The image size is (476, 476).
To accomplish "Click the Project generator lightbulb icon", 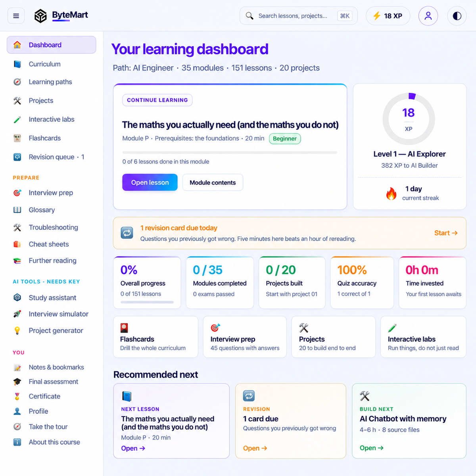I will pos(17,330).
